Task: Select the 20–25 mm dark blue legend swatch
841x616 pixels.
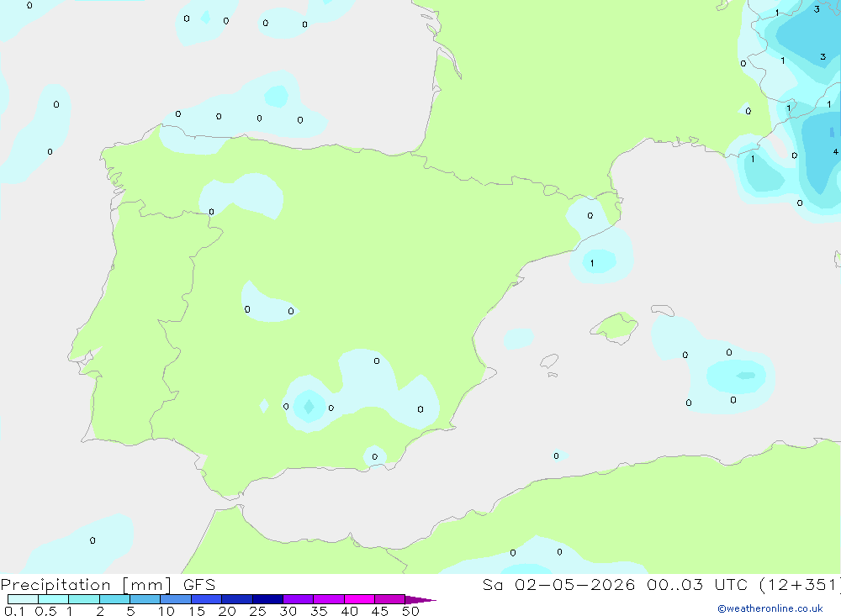Action: (237, 599)
